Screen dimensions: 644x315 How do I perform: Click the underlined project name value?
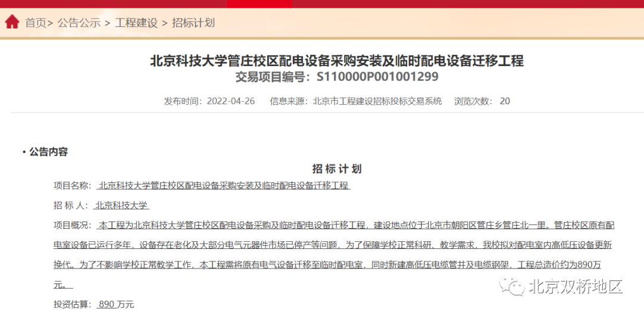pyautogui.click(x=224, y=185)
